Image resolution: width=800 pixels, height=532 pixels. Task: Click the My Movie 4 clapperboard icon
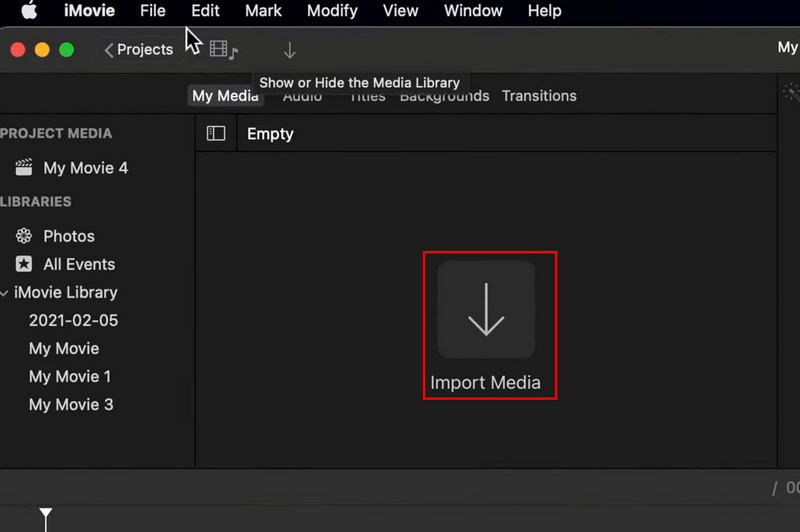(24, 168)
